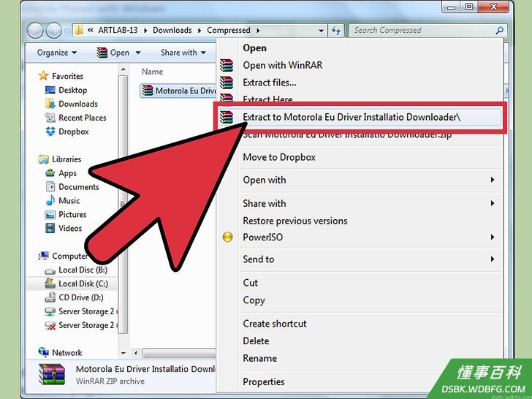Expand the arrow next to Open toolbar button
This screenshot has height=399, width=532.
[x=137, y=53]
